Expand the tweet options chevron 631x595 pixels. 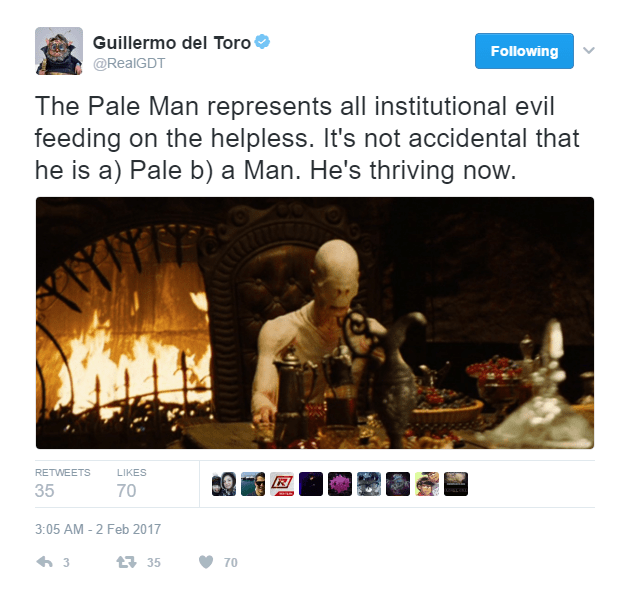coord(589,50)
